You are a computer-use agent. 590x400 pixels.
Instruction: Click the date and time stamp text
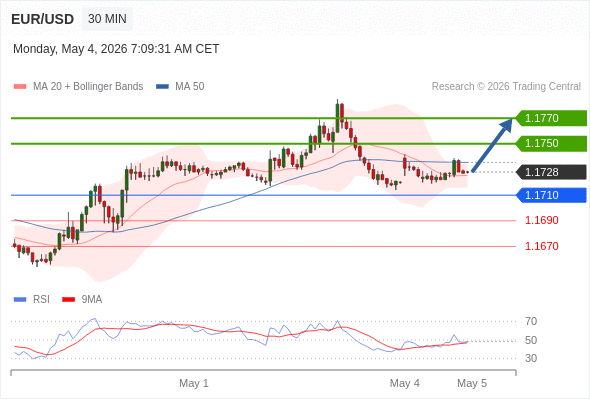coord(116,49)
